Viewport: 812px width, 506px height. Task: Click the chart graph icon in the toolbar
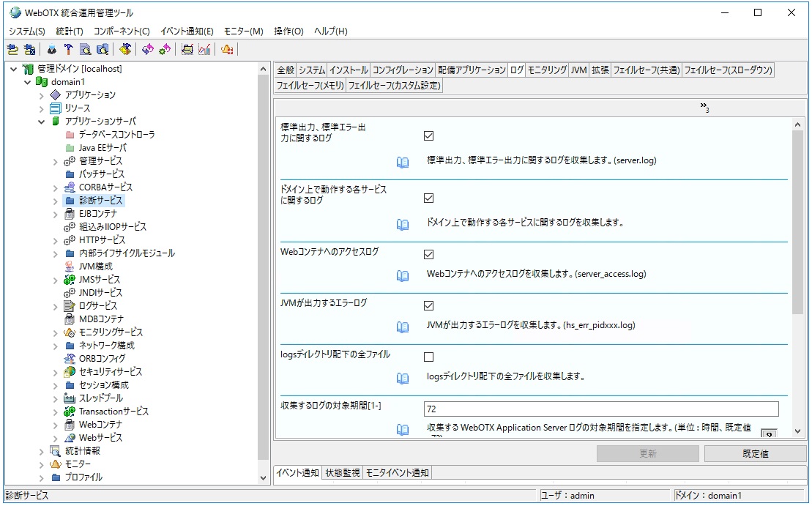tap(204, 50)
